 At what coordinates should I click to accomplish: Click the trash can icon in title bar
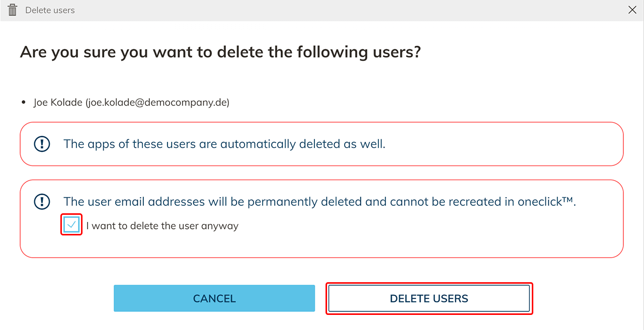pyautogui.click(x=13, y=10)
